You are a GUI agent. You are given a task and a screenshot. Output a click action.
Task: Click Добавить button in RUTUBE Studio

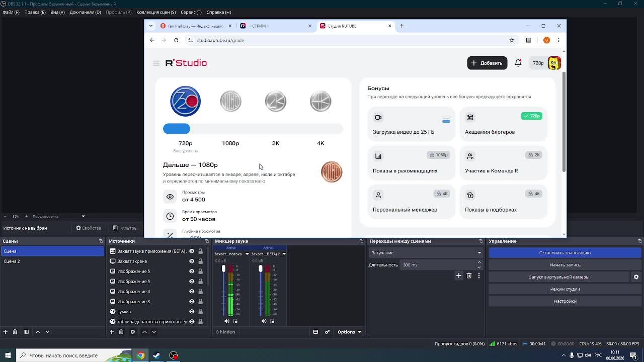(487, 63)
